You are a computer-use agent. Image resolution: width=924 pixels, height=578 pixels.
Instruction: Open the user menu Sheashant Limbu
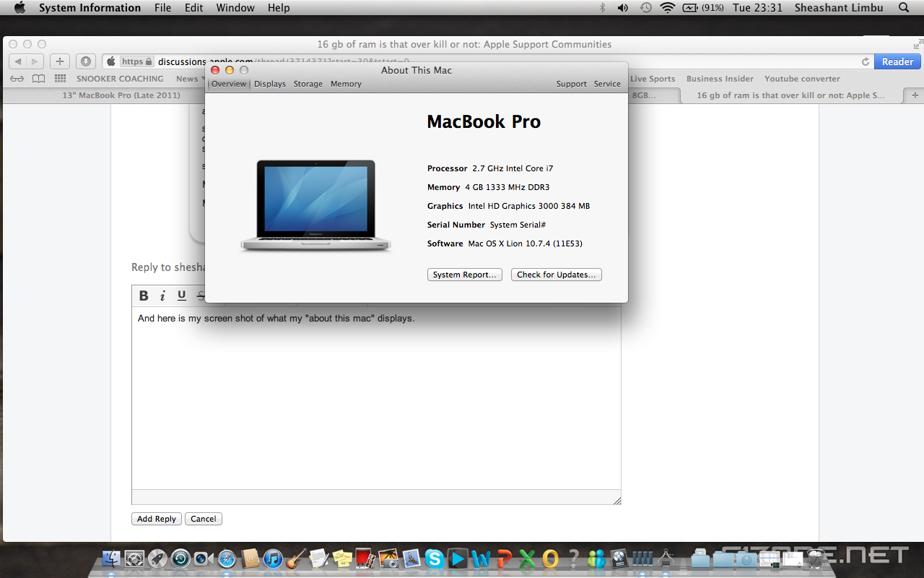click(839, 8)
